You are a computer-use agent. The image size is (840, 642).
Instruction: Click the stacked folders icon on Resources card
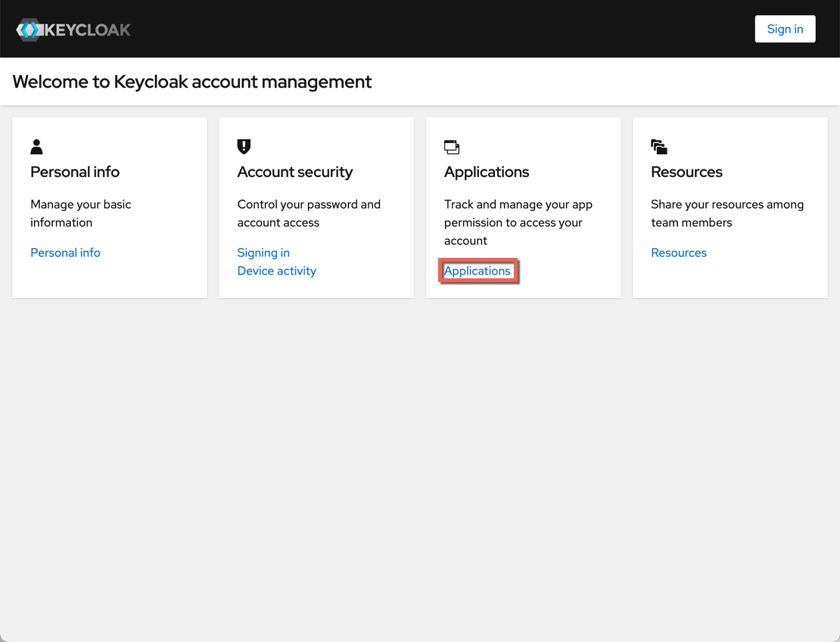click(659, 147)
